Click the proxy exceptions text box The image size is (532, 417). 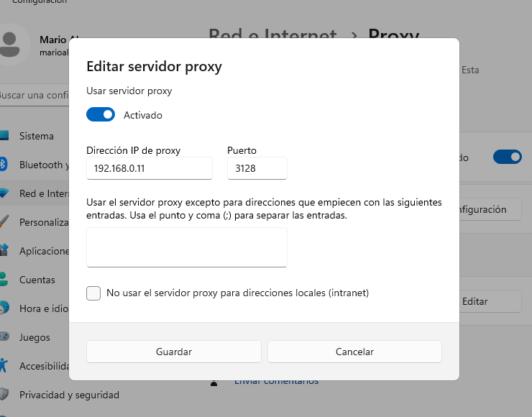click(x=187, y=247)
